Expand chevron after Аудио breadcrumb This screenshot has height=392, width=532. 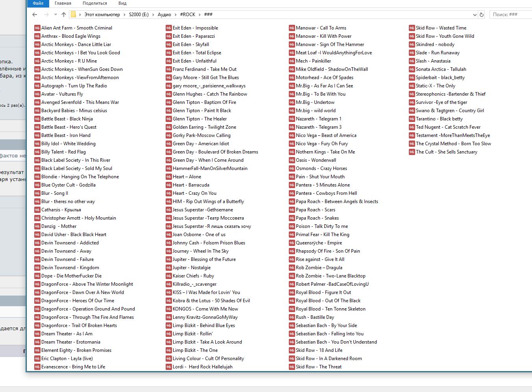click(x=175, y=15)
